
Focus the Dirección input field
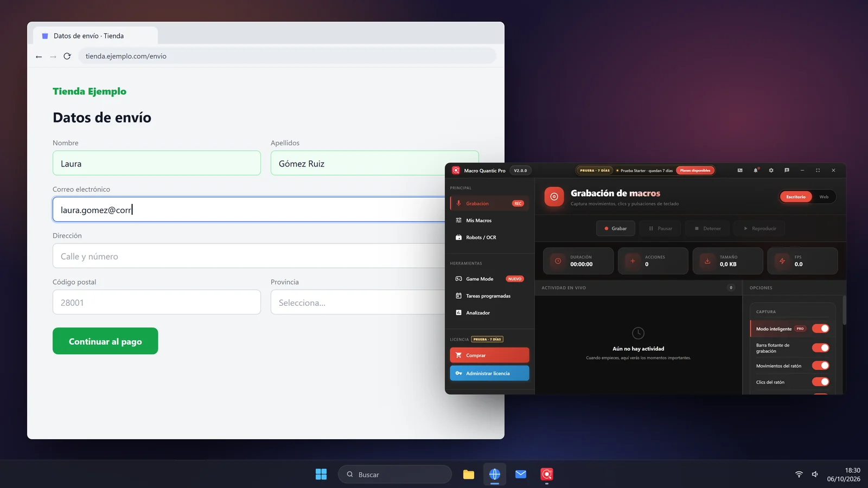249,256
